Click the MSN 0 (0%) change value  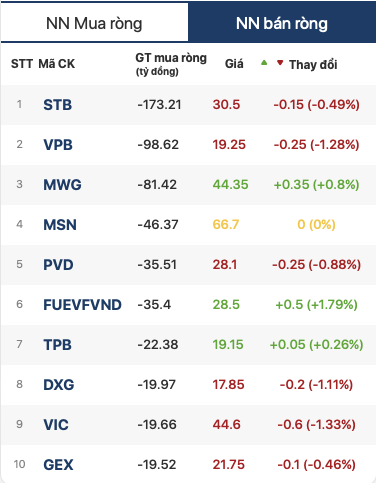pos(316,225)
